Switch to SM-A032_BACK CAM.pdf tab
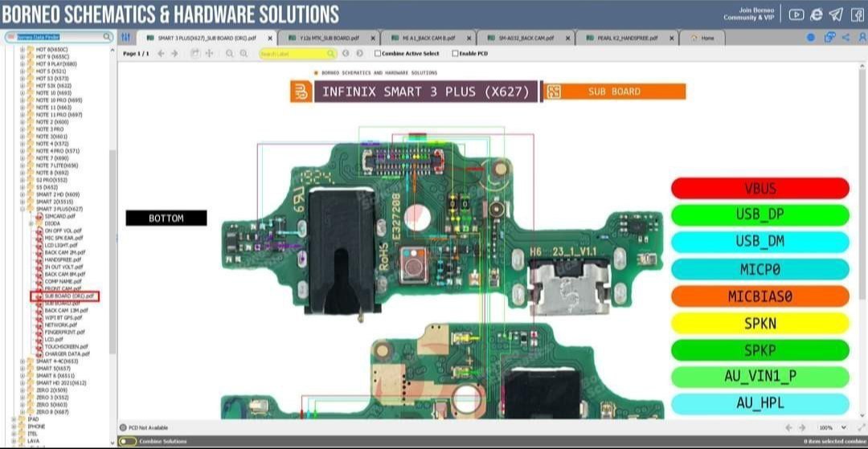This screenshot has height=449, width=868. [525, 39]
